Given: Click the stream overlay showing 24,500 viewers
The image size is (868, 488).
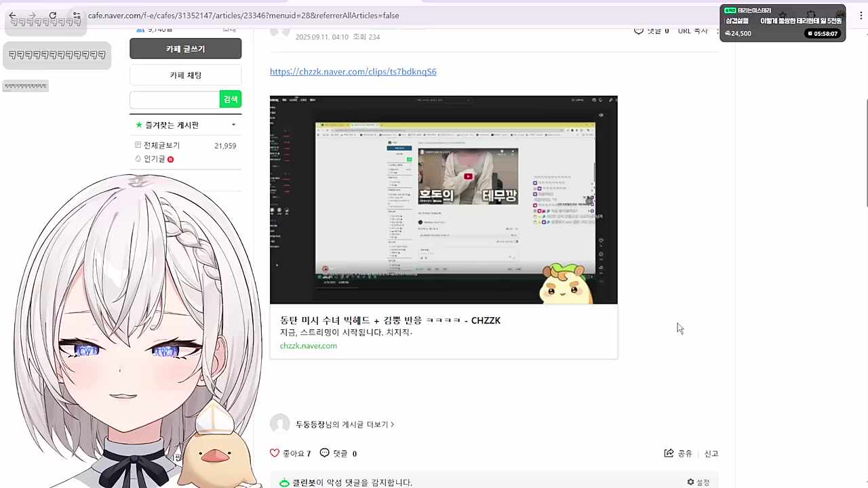Looking at the screenshot, I should click(x=738, y=33).
